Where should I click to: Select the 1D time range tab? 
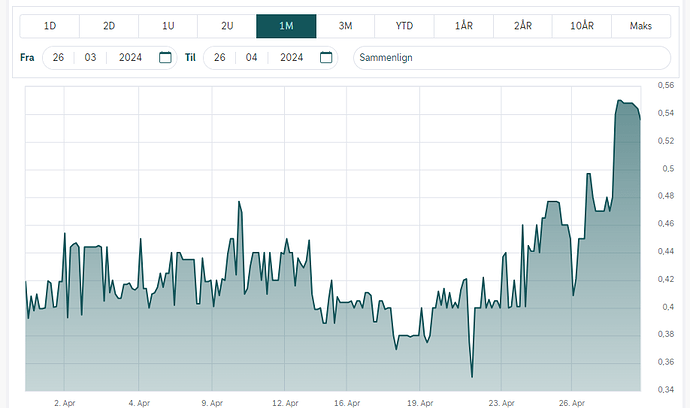coord(50,26)
